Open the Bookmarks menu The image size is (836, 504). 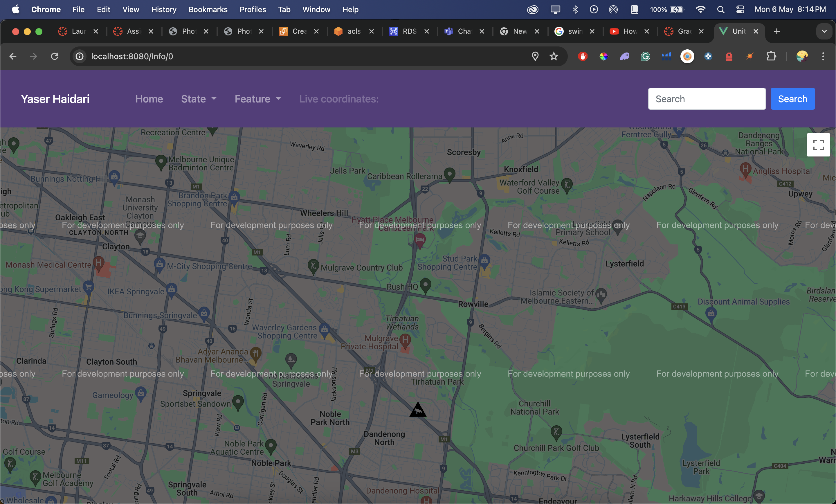coord(208,10)
